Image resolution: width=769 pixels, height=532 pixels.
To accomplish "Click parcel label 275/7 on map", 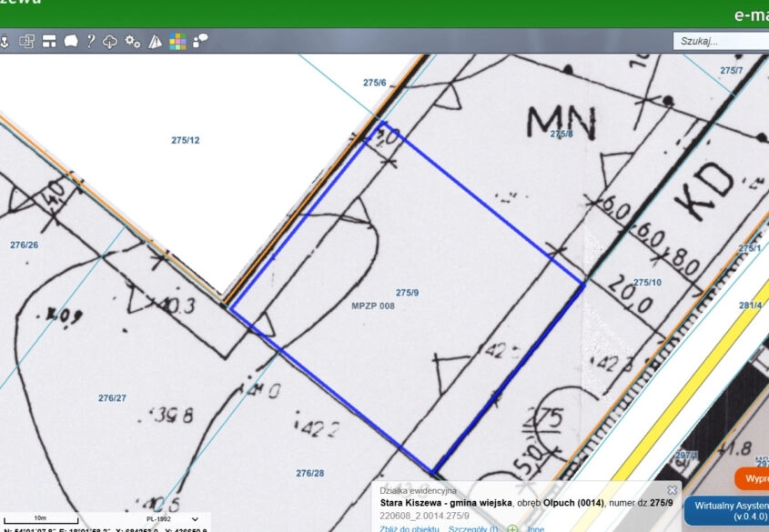I will click(x=732, y=71).
